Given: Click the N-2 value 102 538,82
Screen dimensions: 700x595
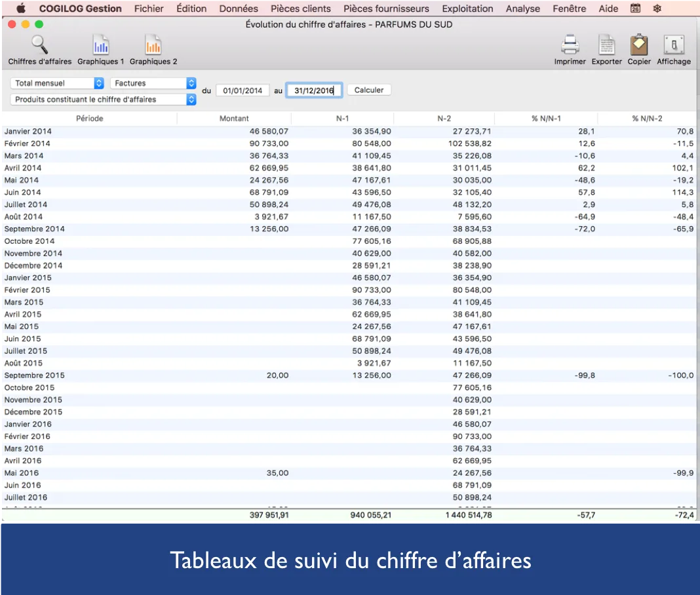Looking at the screenshot, I should click(470, 144).
